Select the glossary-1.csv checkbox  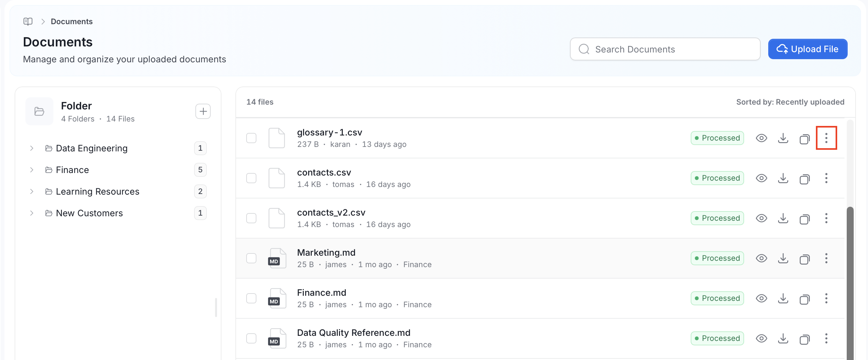pos(251,138)
